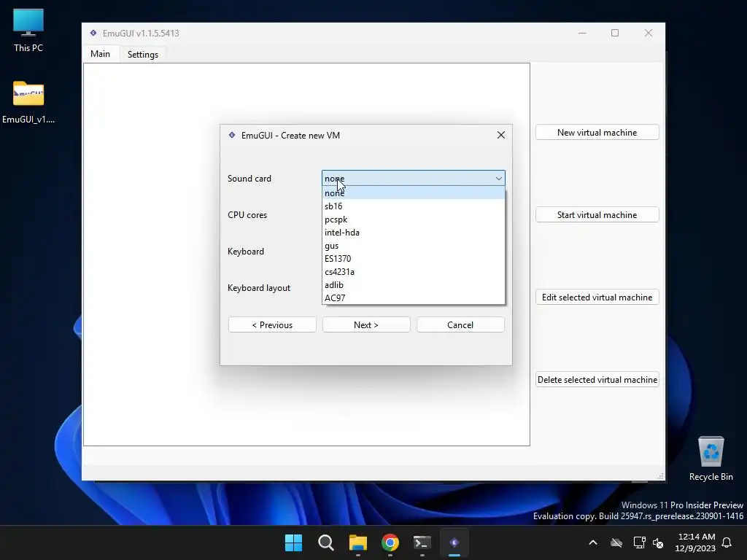Image resolution: width=747 pixels, height=560 pixels.
Task: Click the Keyboard label
Action: (x=246, y=252)
